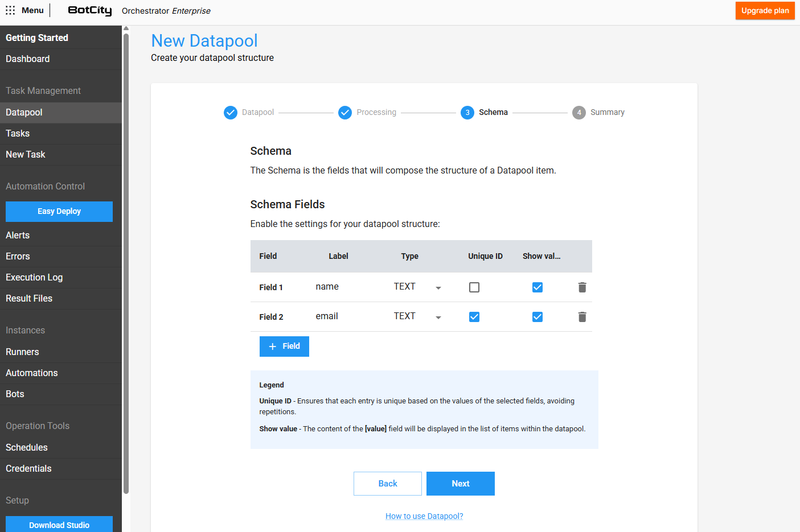Go to Runners in sidebar

[x=22, y=352]
